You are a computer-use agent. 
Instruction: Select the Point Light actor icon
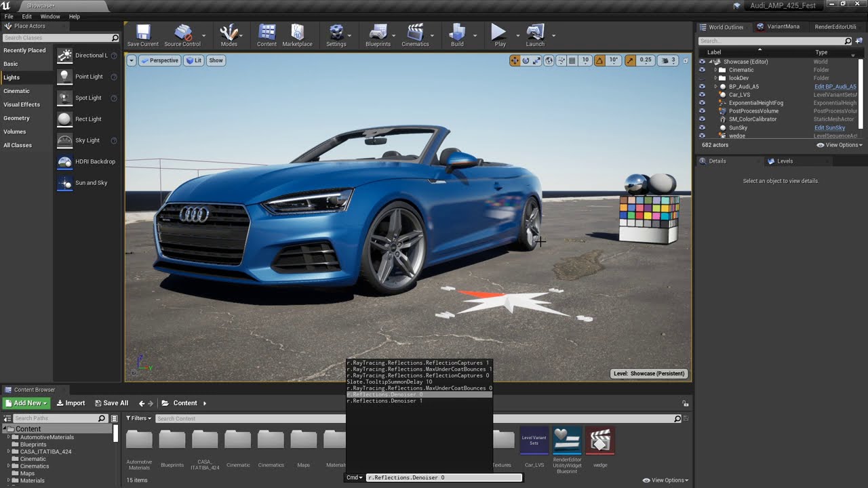64,77
